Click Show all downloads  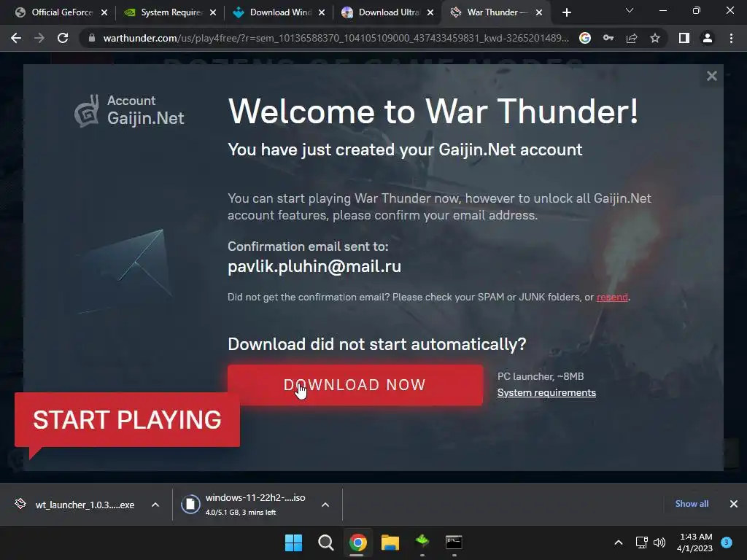pos(692,504)
